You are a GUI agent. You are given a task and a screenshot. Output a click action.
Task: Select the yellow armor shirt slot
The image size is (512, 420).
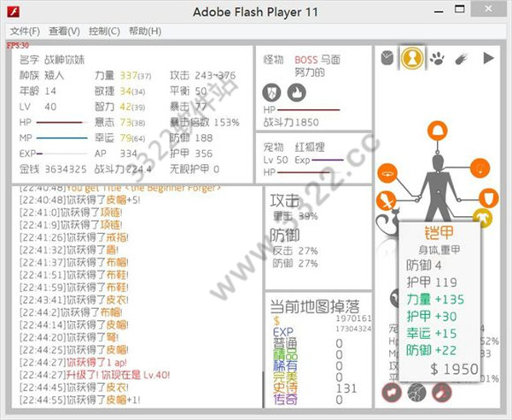click(483, 218)
